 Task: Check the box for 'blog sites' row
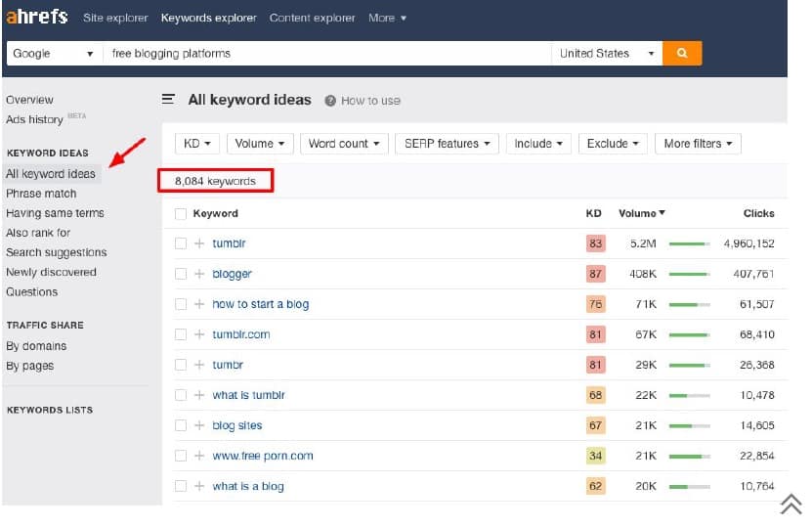(180, 425)
